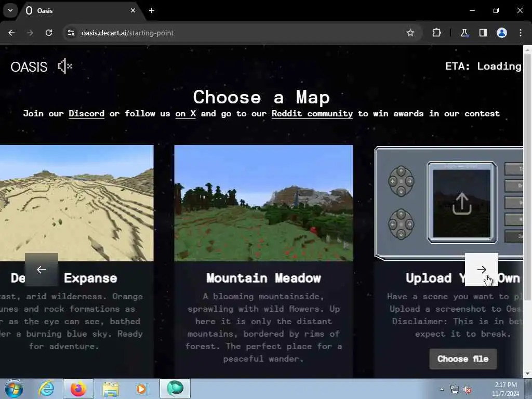Click the address bar URL oasis.decart.ai
Screen dimensions: 532x399
[x=128, y=33]
